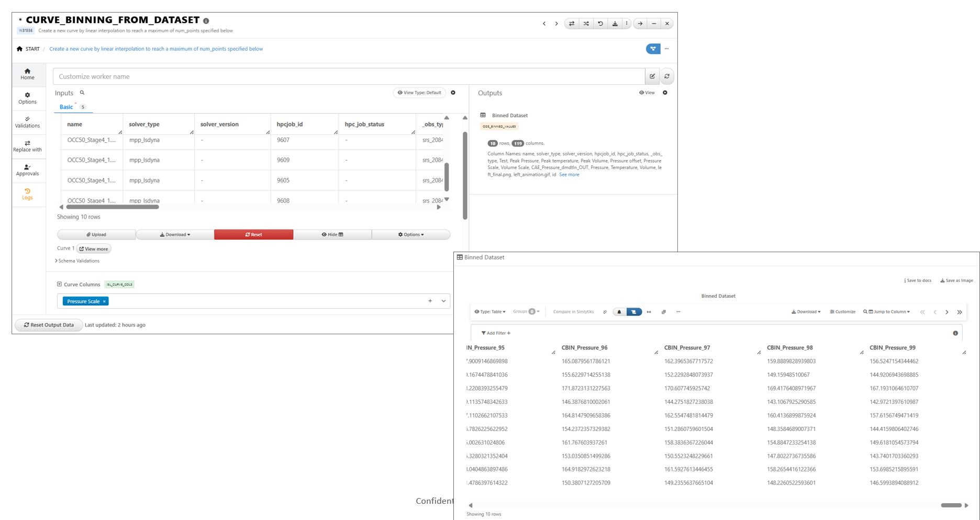Click the shuffle icon in the header toolbar

(x=586, y=24)
